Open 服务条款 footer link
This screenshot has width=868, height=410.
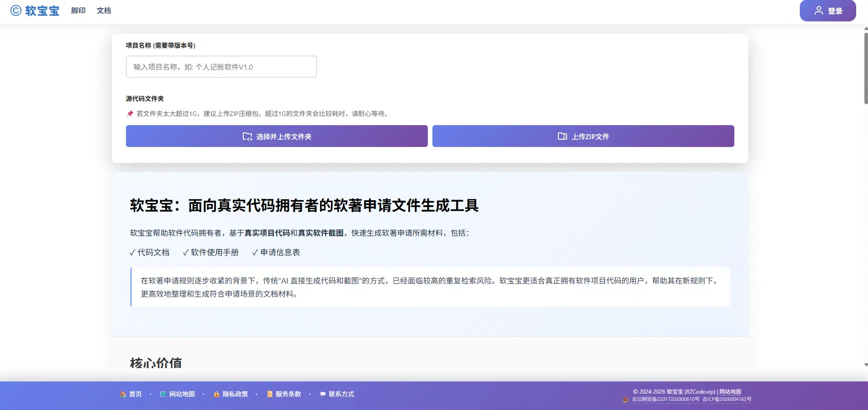(288, 394)
